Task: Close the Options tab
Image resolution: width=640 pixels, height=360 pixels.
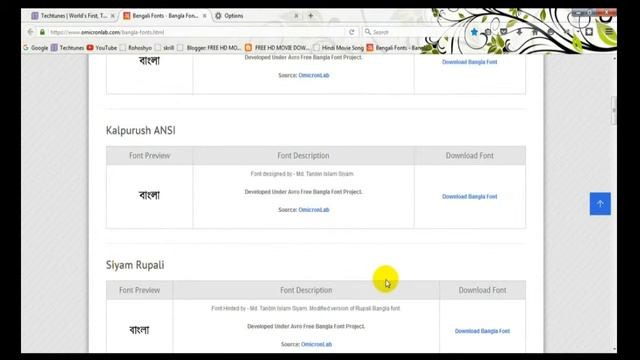Action: (296, 16)
